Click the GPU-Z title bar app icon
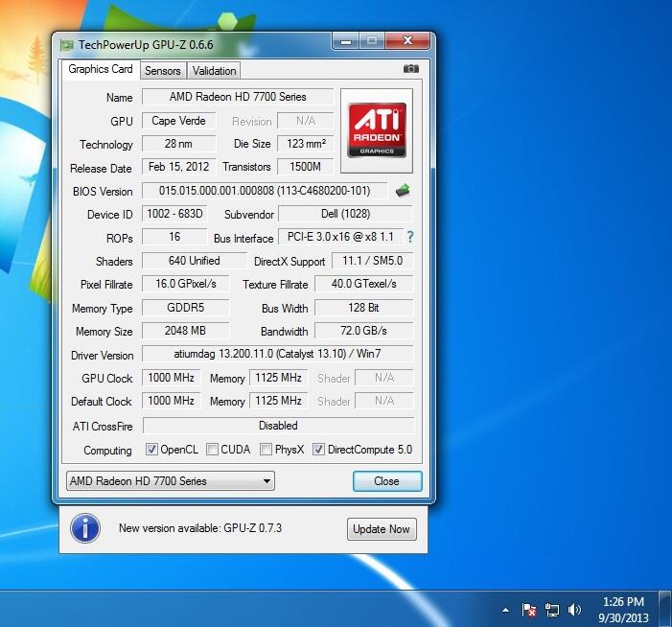The height and width of the screenshot is (627, 672). point(67,44)
